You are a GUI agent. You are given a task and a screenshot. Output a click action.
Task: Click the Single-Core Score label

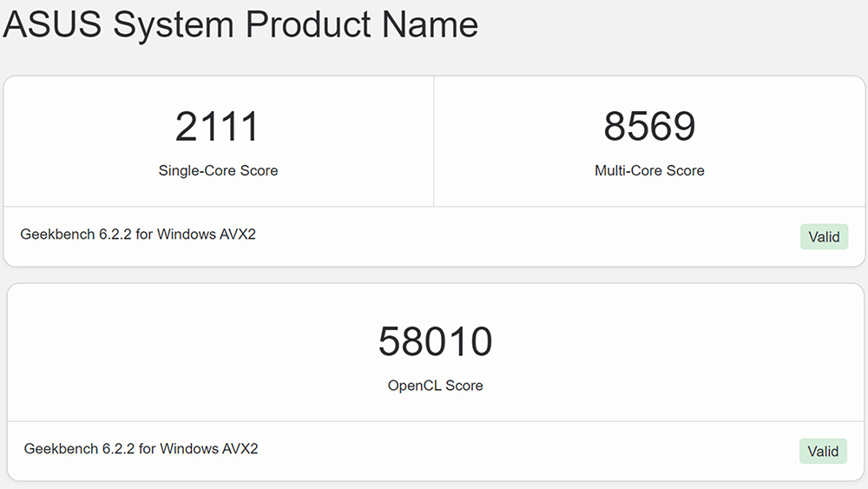(x=218, y=170)
